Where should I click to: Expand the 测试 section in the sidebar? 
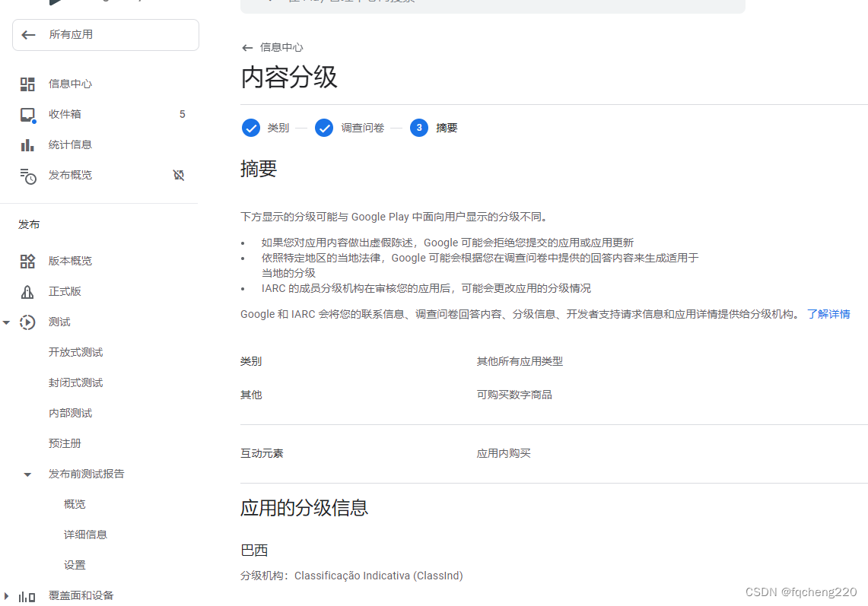7,322
